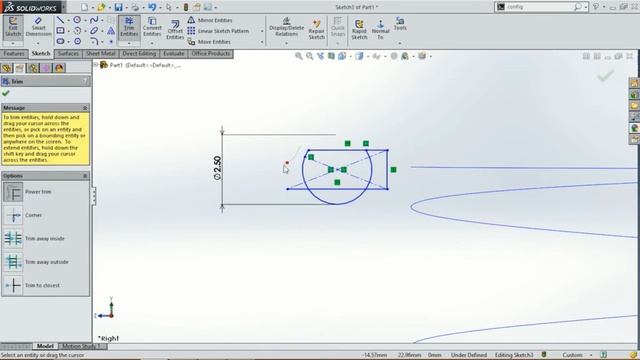Switch to the Direct Editing tab

(x=139, y=54)
